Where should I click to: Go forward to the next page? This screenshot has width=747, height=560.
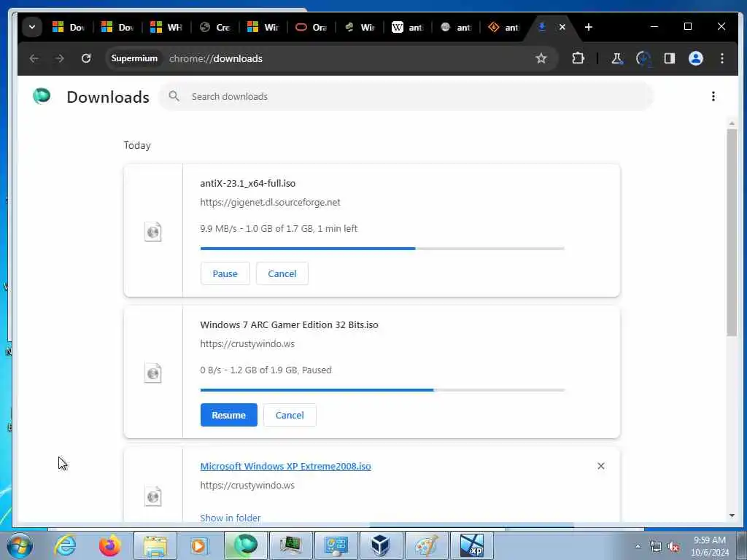(60, 58)
